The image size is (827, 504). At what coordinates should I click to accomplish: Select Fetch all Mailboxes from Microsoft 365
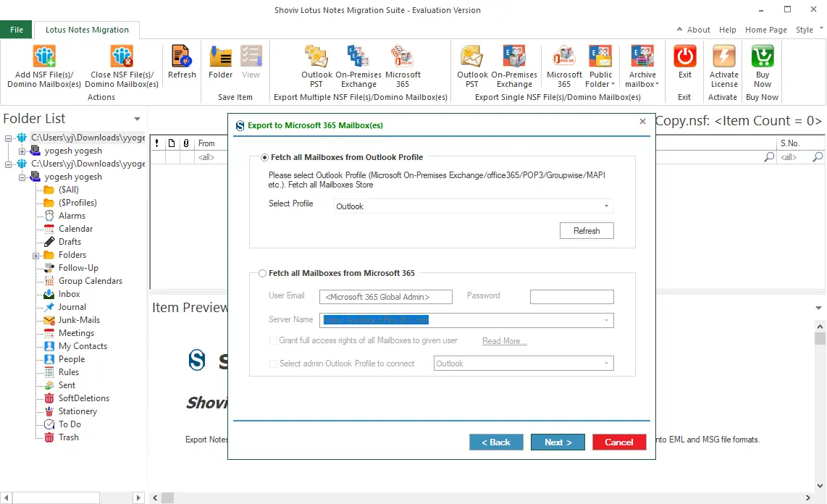[263, 273]
